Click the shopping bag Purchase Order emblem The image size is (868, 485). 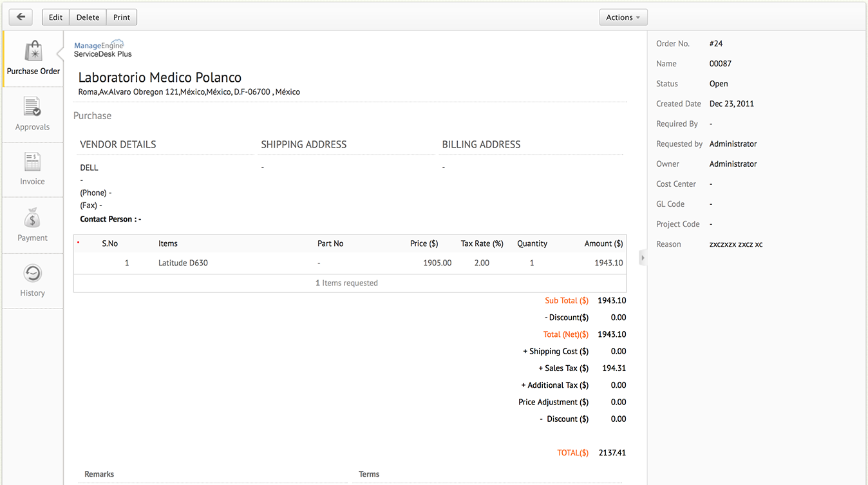(32, 50)
